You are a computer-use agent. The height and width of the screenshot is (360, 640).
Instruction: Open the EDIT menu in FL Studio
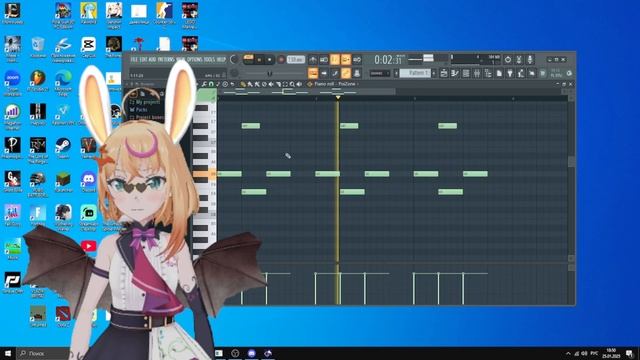143,60
